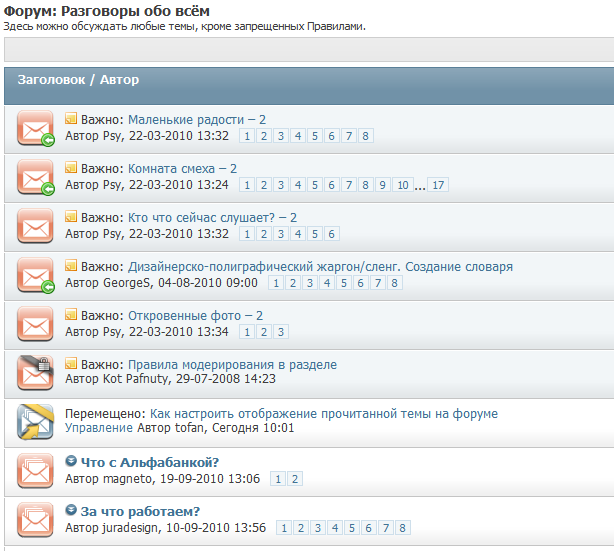Go to page 5 of За что работаем
Image resolution: width=614 pixels, height=551 pixels.
[352, 528]
